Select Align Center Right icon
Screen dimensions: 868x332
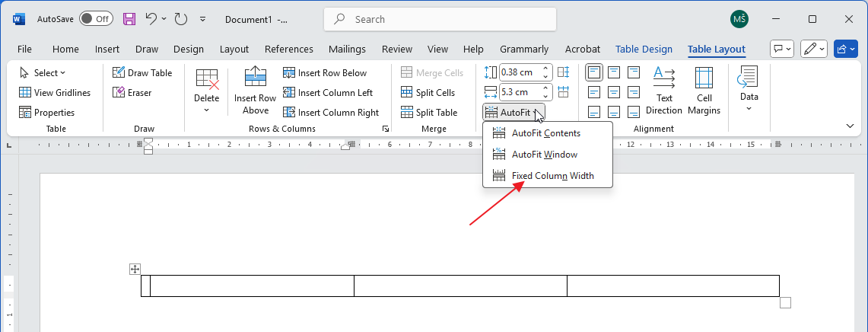633,92
